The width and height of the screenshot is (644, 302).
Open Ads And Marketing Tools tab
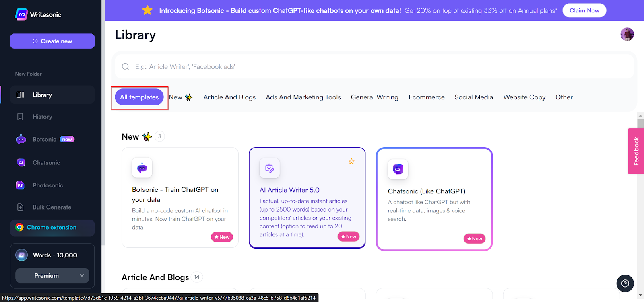[x=303, y=97]
